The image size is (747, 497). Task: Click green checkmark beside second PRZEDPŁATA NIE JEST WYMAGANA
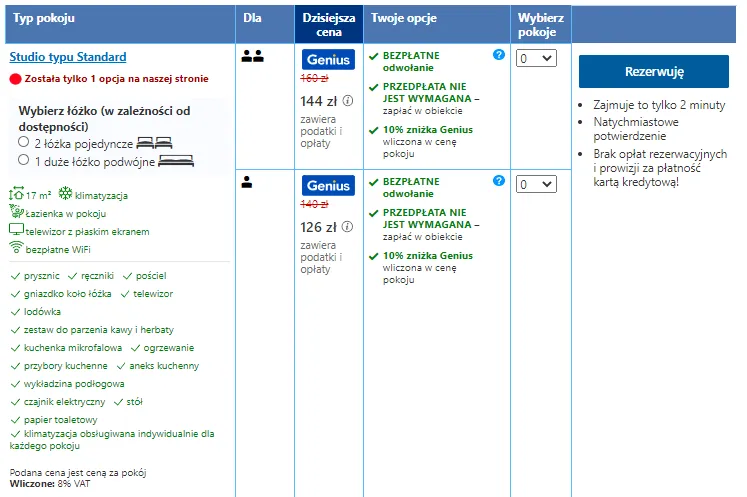374,213
